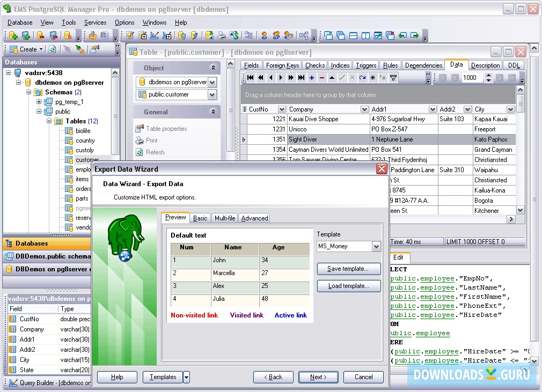Image resolution: width=542 pixels, height=392 pixels.
Task: Open the Advanced tab in Export Data Wizard
Action: tap(254, 218)
